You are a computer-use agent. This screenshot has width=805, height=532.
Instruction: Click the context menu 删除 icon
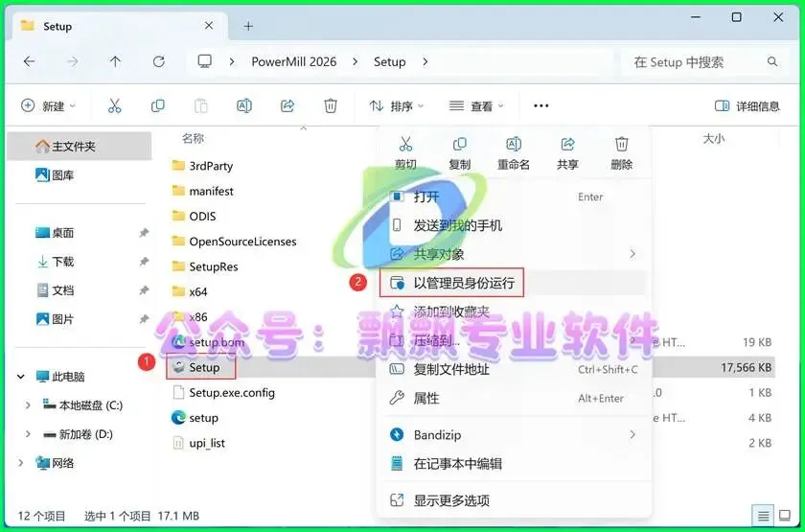coord(622,145)
